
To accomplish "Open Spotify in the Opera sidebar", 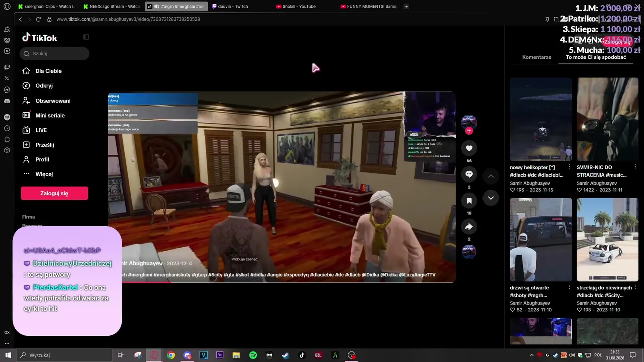I will coord(7,117).
